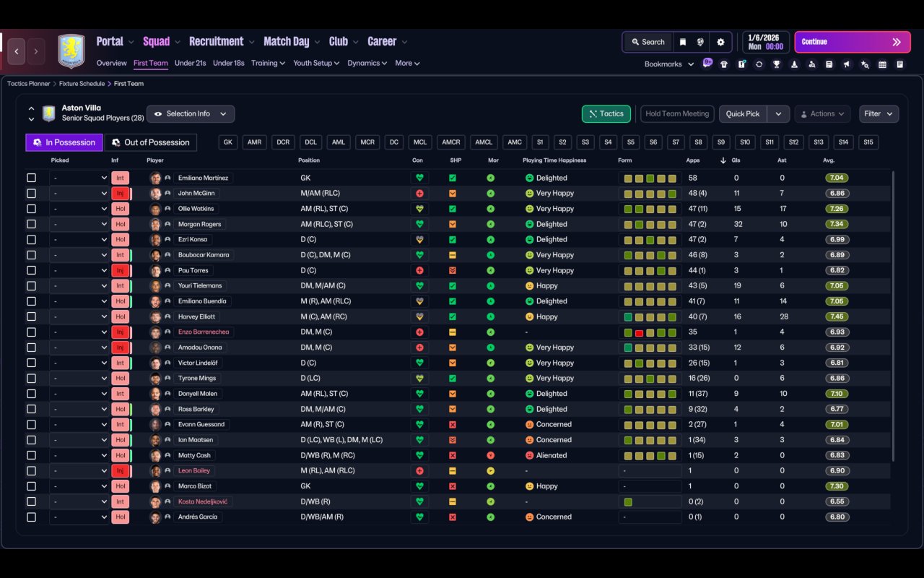Click the 7.45 average rating badge

click(837, 316)
